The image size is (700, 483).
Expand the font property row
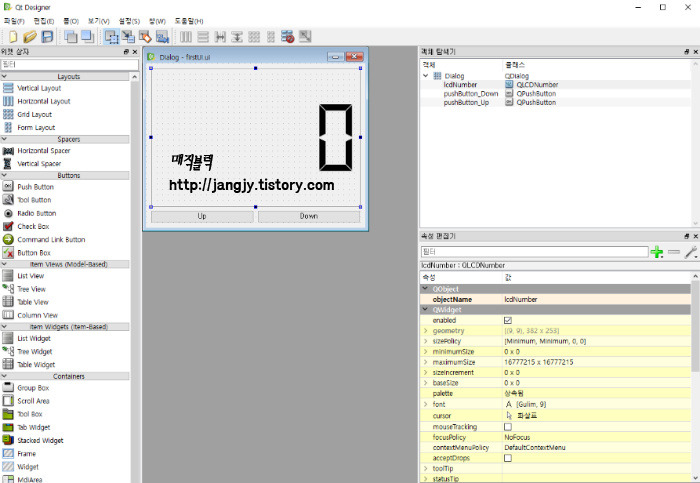(425, 404)
